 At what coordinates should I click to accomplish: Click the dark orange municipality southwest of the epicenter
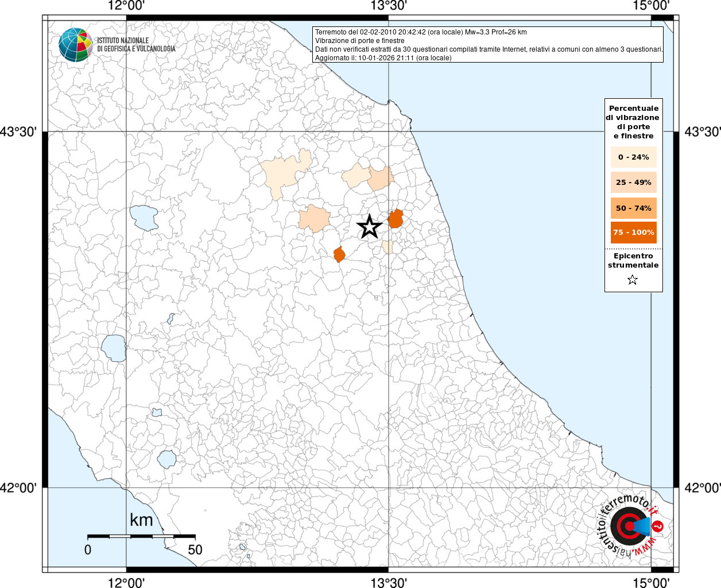[339, 254]
